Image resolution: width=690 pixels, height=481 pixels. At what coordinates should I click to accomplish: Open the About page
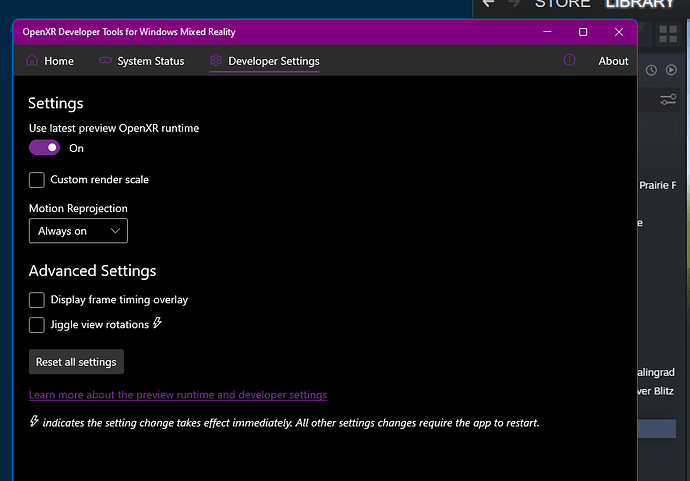tap(613, 61)
